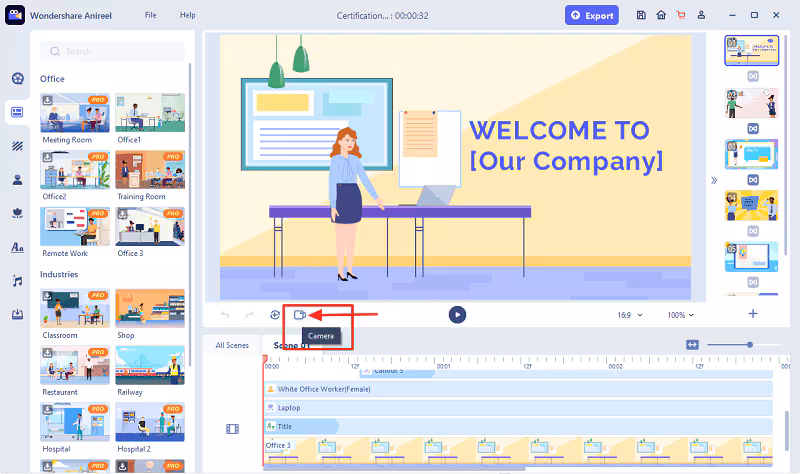Select the Restaurant scene thumbnail
800x474 pixels.
point(75,365)
